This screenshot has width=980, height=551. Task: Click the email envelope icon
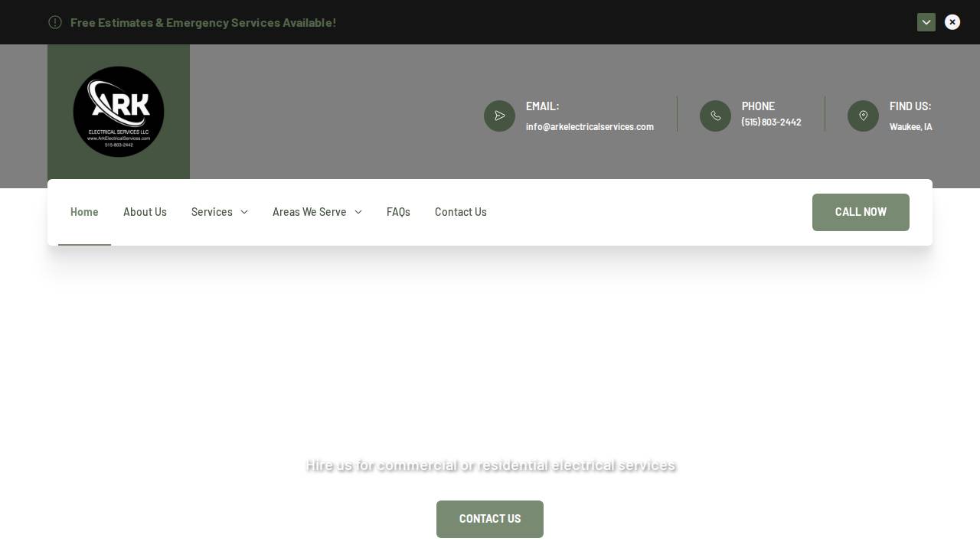tap(499, 116)
